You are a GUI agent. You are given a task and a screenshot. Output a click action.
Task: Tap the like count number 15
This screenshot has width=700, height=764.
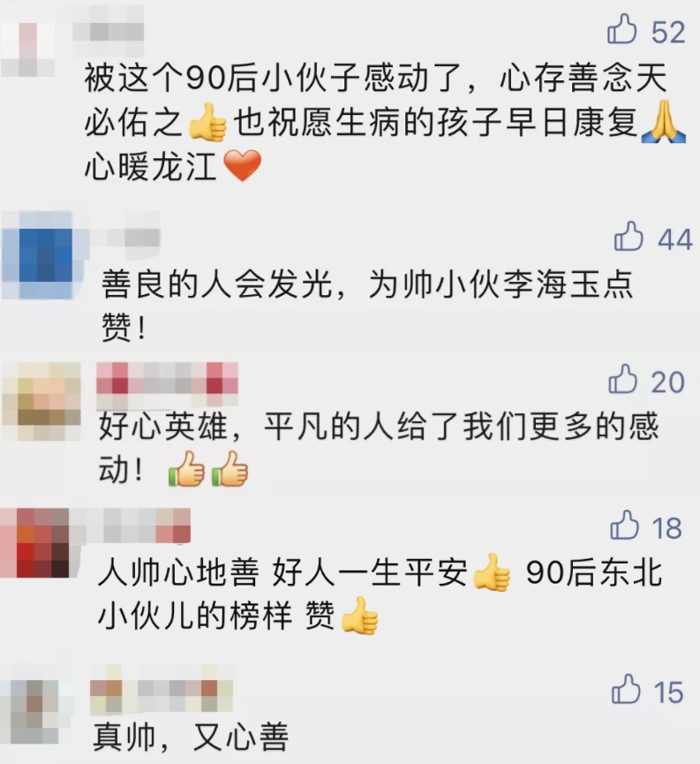[669, 692]
